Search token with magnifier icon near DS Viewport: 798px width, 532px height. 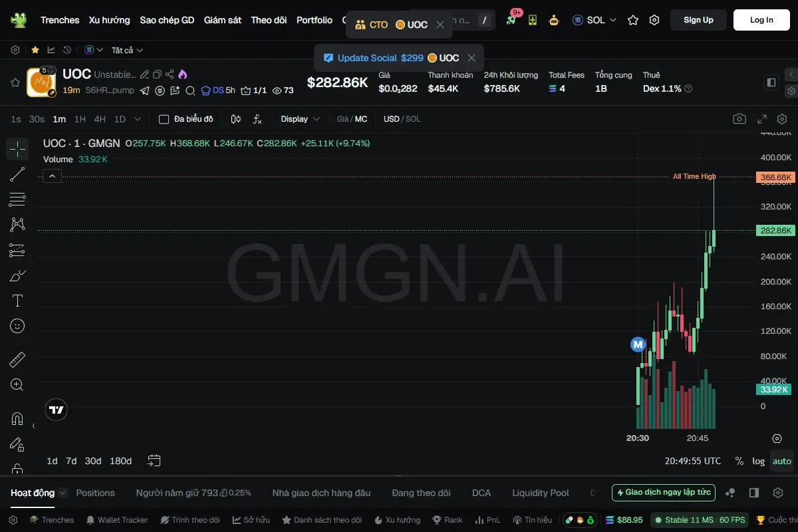coord(190,90)
